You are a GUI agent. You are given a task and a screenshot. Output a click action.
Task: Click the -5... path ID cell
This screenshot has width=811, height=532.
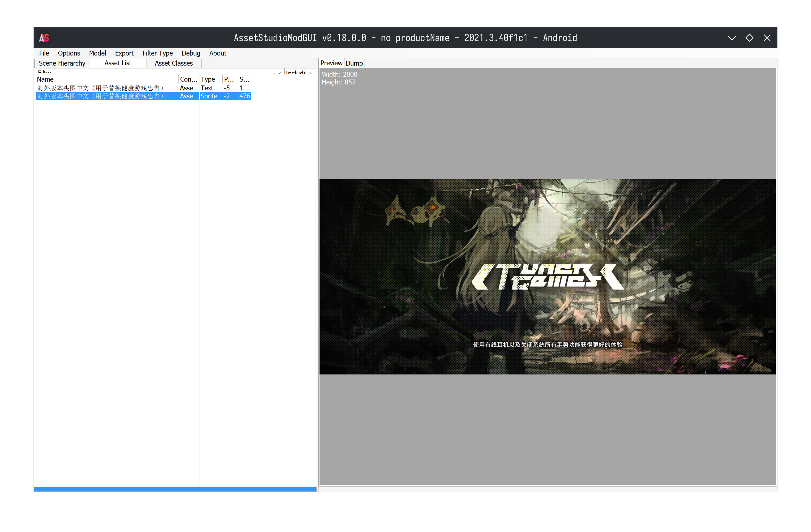coord(230,88)
